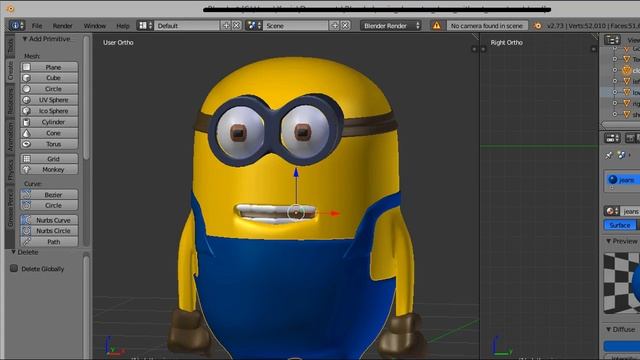Screen dimensions: 640x360
Task: Click the blue material sphere icon for jeans
Action: click(613, 179)
